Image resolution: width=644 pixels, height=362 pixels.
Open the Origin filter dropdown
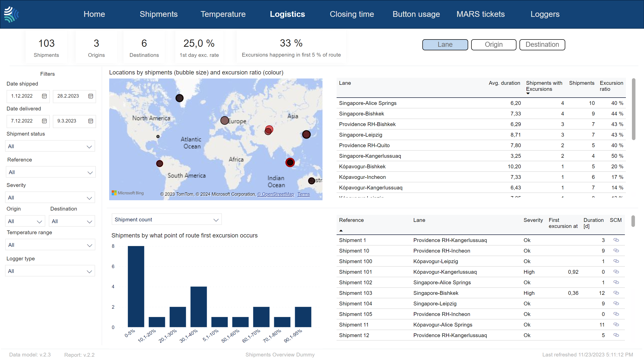25,221
